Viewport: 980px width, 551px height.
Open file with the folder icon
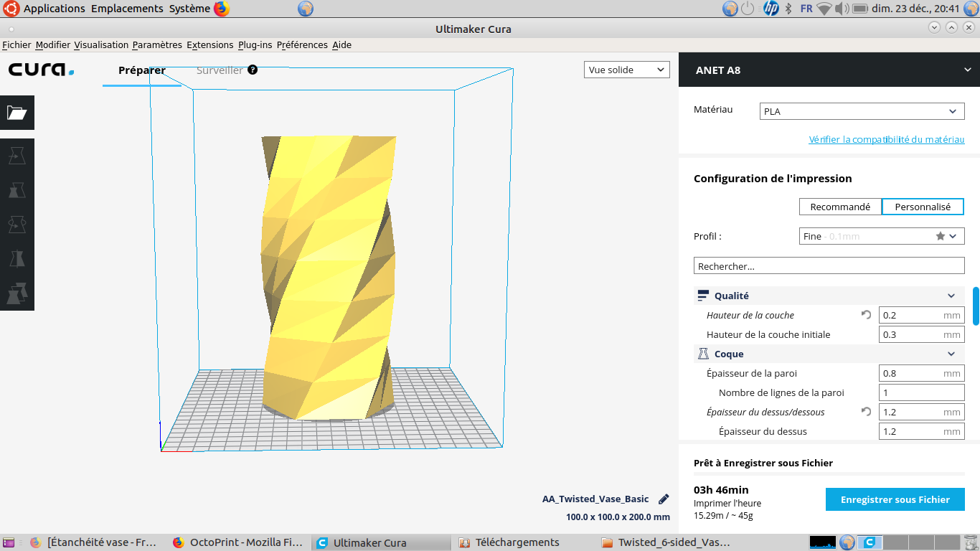click(x=17, y=113)
